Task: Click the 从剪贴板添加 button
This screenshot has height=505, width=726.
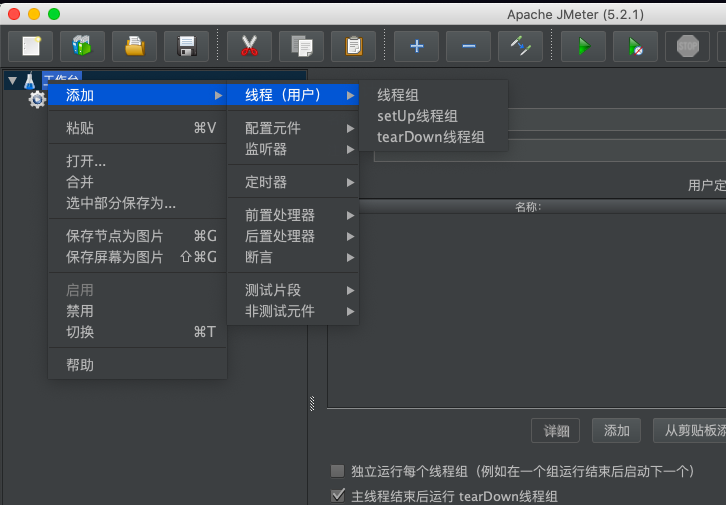Action: [690, 431]
